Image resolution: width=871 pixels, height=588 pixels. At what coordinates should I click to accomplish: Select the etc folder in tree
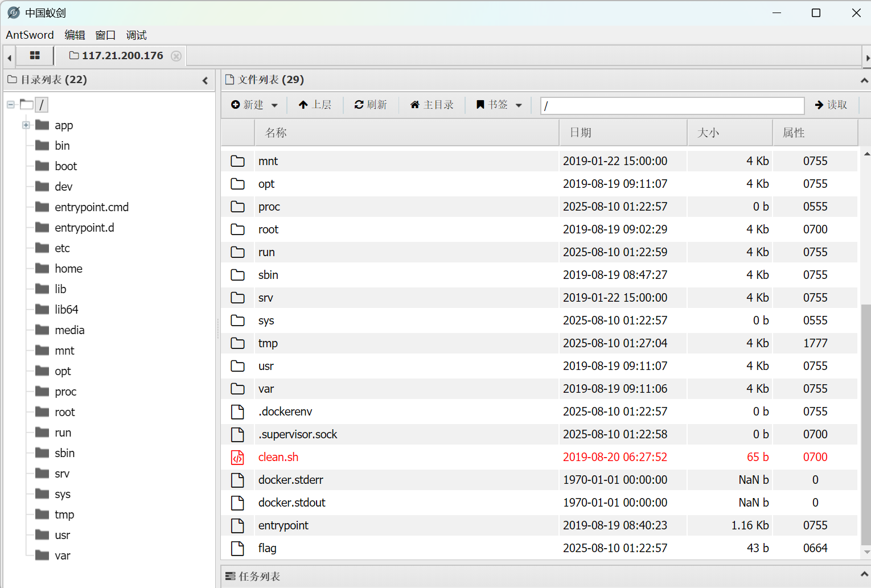pos(62,248)
